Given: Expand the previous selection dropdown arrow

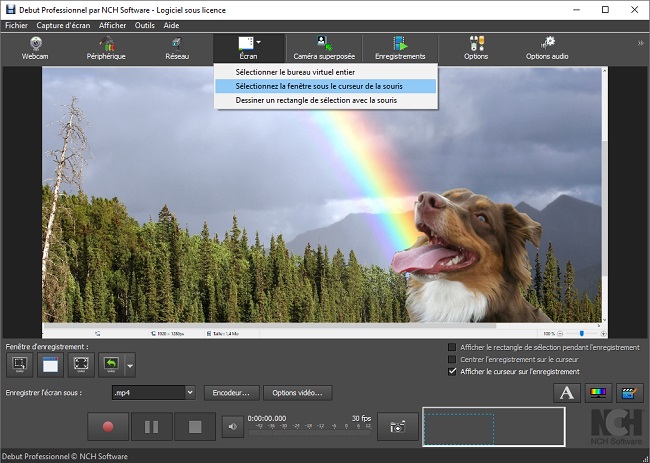Looking at the screenshot, I should (130, 366).
